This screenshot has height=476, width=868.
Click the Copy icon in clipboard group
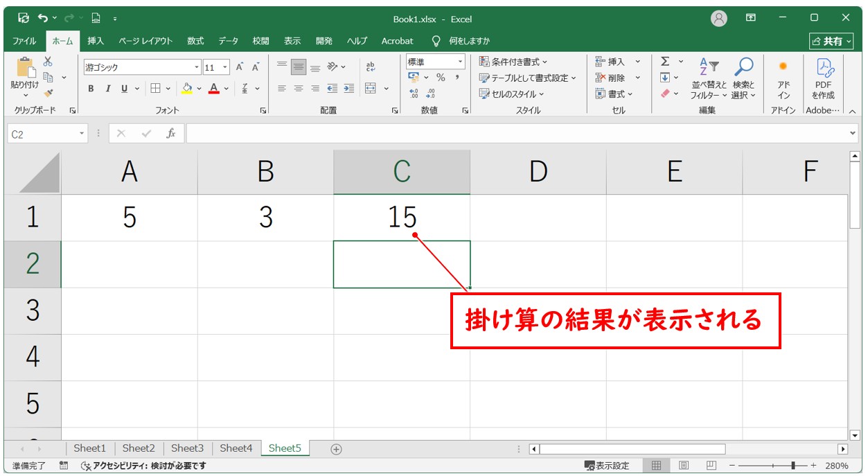48,77
